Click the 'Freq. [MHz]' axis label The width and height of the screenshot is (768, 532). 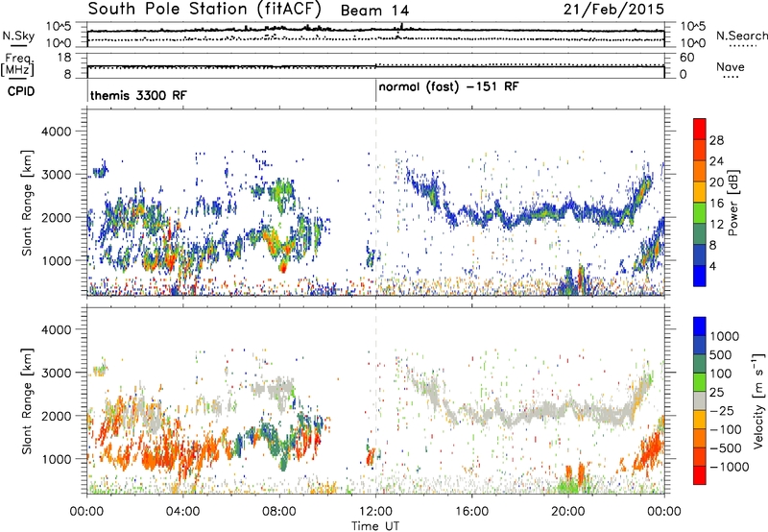17,65
